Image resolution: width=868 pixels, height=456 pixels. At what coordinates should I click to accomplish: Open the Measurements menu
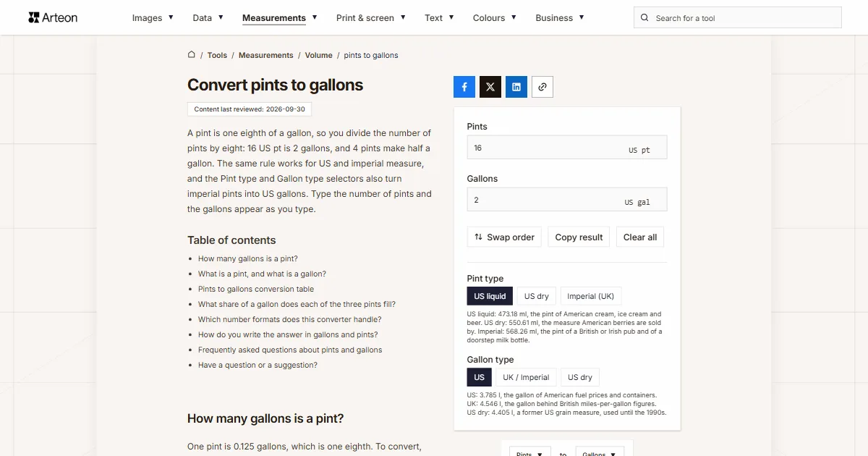click(x=279, y=18)
